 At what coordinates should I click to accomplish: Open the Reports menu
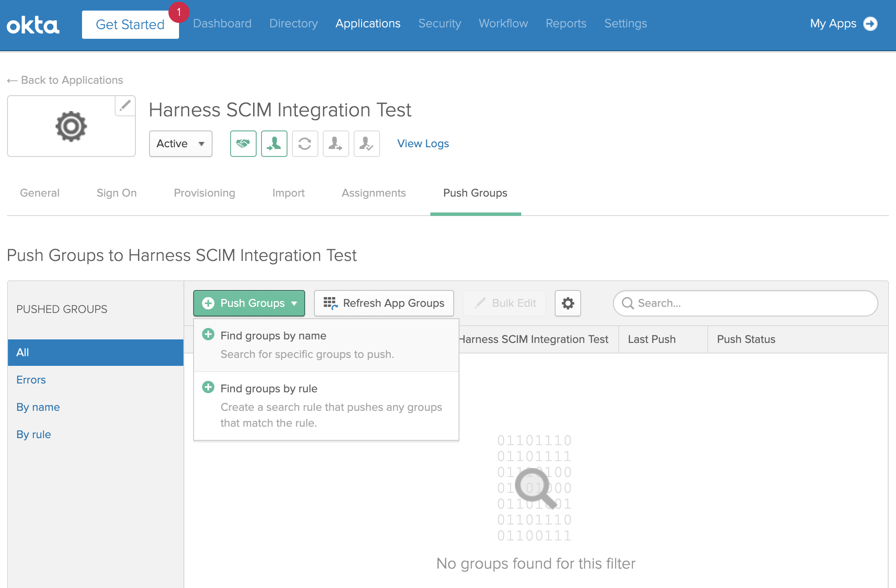click(566, 23)
